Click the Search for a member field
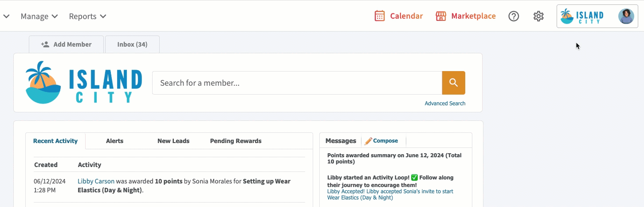The width and height of the screenshot is (644, 207). point(297,83)
